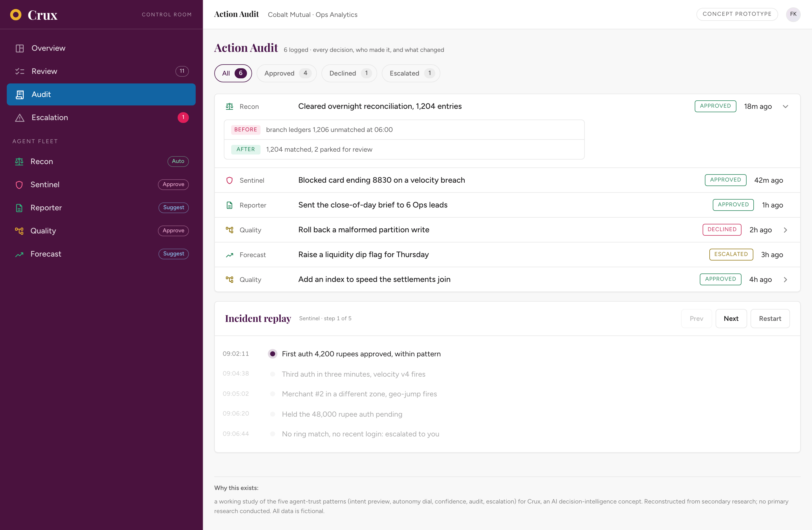Click the Review count badge showing 11

click(182, 71)
